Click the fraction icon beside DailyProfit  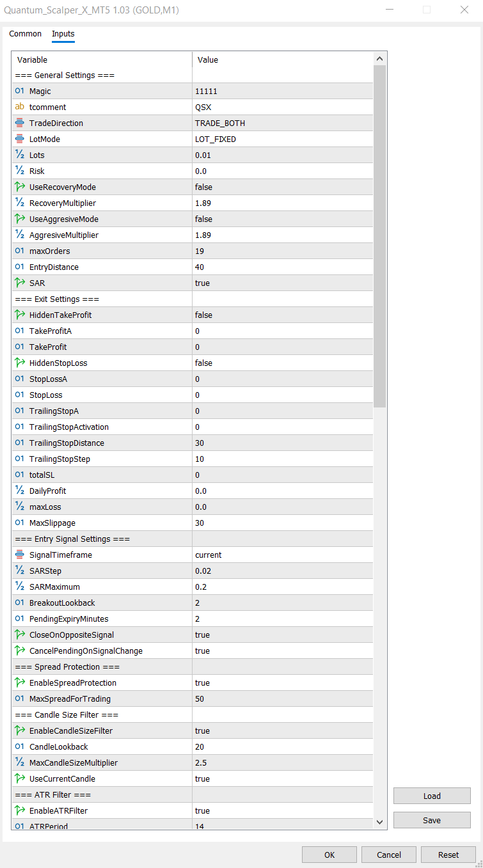[x=19, y=491]
